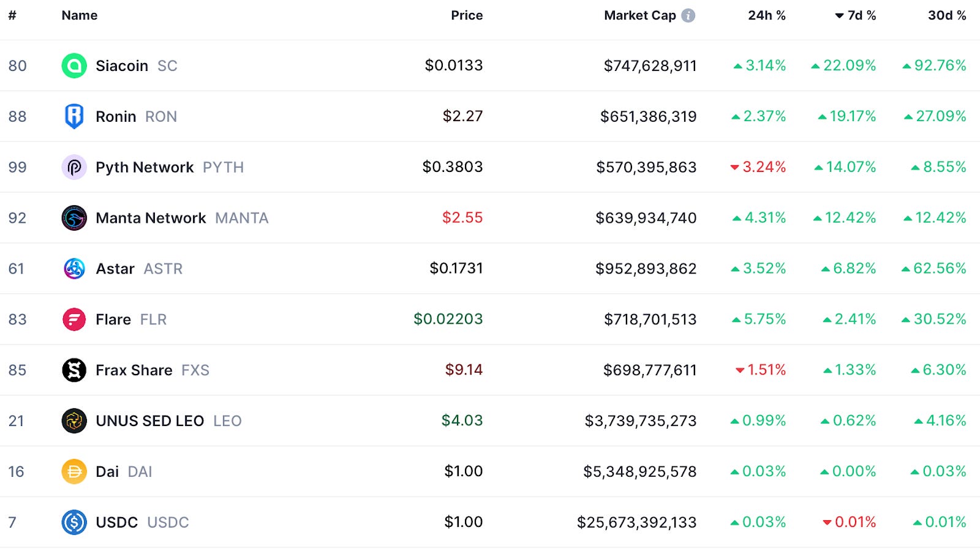Click Siacoin market cap $747,628,911

click(x=650, y=65)
